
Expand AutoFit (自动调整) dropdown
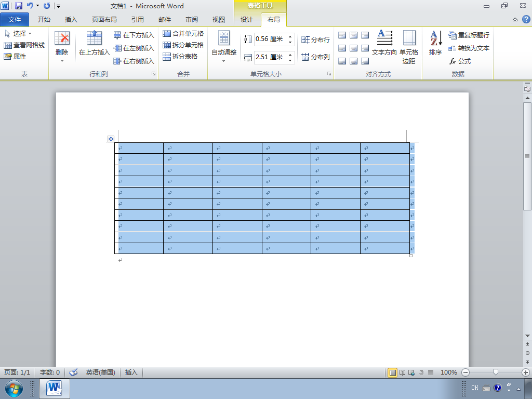[224, 47]
